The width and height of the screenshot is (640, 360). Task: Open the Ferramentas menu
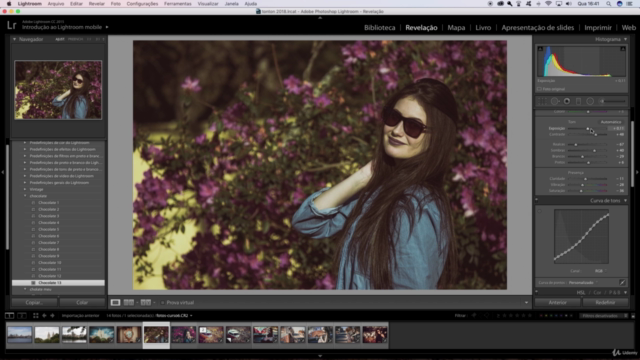178,4
